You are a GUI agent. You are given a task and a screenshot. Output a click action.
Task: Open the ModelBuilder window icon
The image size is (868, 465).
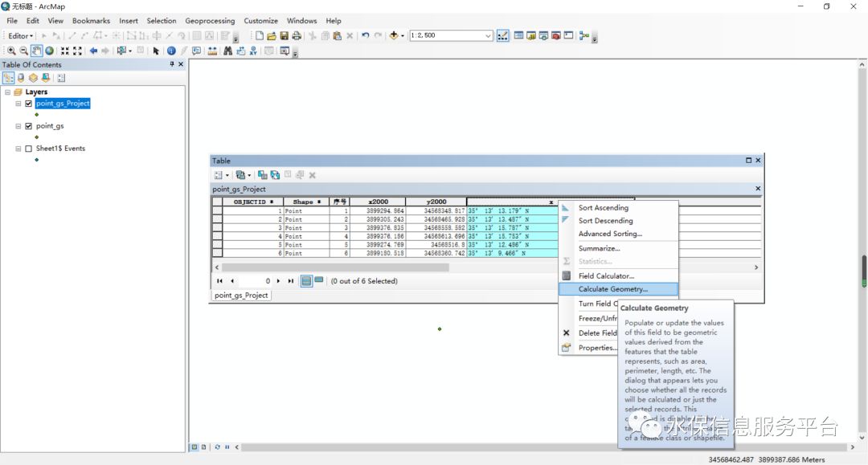pos(584,36)
